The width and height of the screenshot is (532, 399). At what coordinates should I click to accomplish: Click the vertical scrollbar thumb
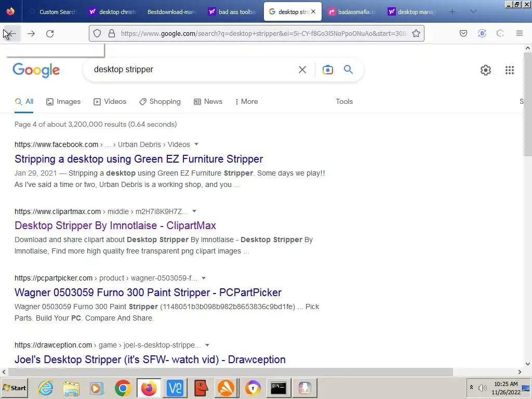[528, 104]
